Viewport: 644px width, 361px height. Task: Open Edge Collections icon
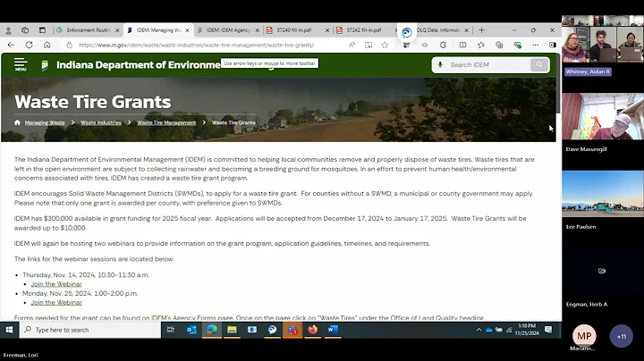[x=499, y=45]
